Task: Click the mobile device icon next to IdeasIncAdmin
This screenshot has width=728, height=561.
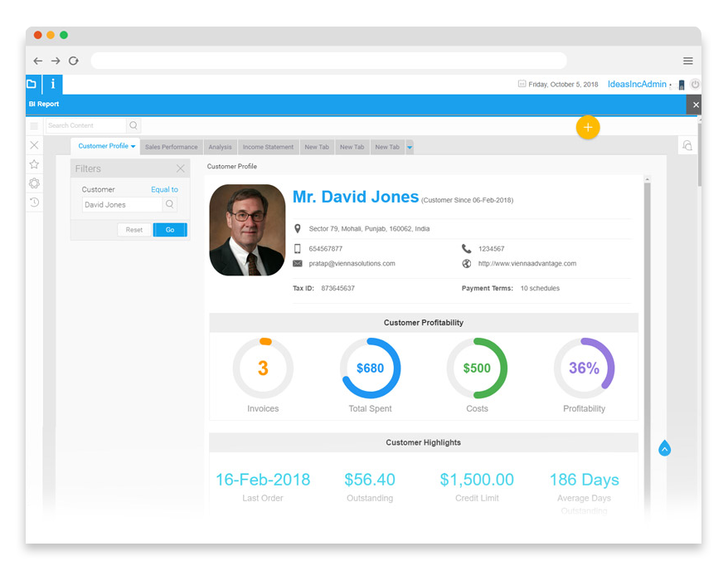Action: pyautogui.click(x=681, y=84)
